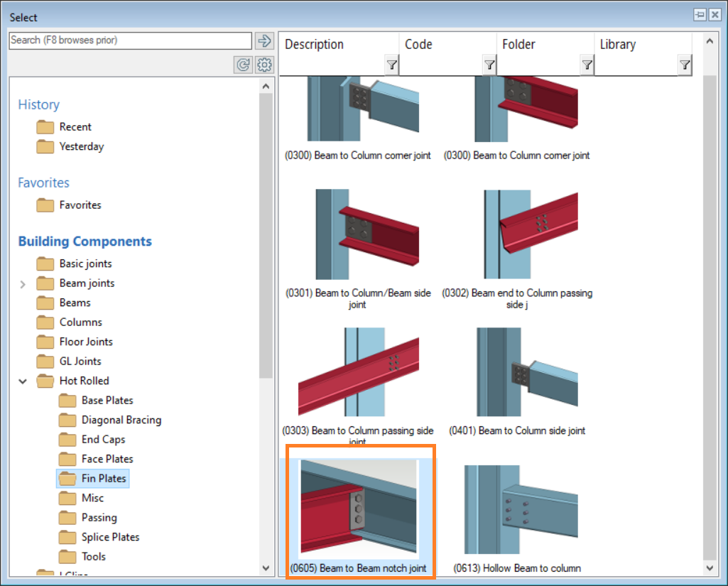Click the search go arrow button
Image resolution: width=728 pixels, height=586 pixels.
(265, 40)
